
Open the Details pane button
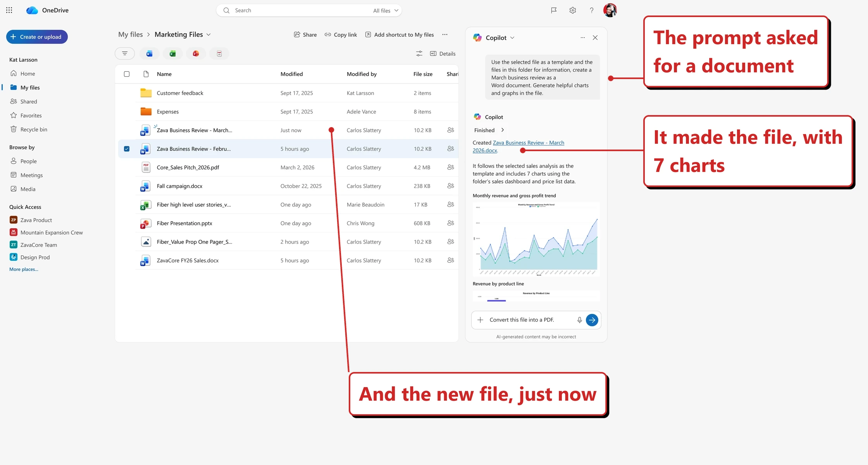coord(443,53)
